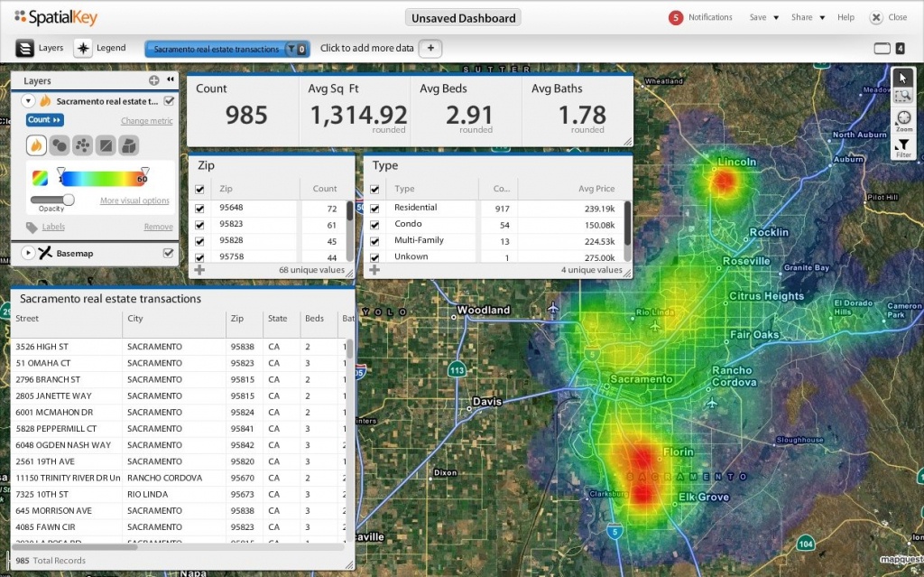
Task: Select the heatmap rendering style icon
Action: 37,144
